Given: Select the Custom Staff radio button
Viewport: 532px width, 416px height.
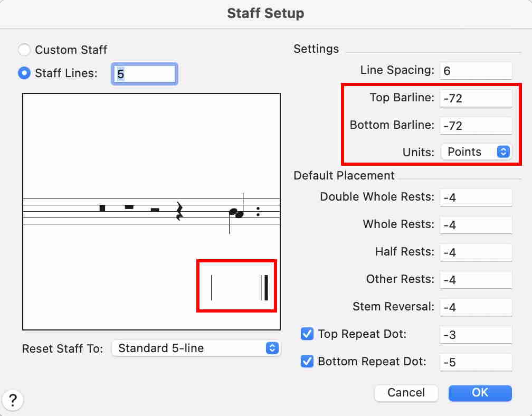Looking at the screenshot, I should click(x=24, y=50).
